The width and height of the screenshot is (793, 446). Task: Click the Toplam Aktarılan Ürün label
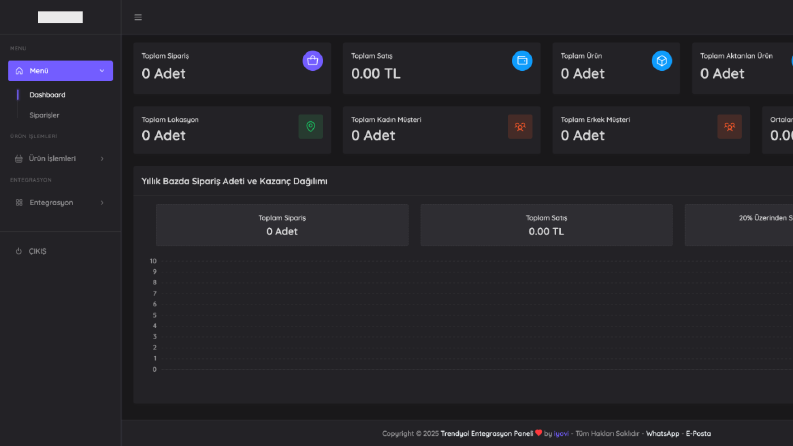click(x=736, y=56)
